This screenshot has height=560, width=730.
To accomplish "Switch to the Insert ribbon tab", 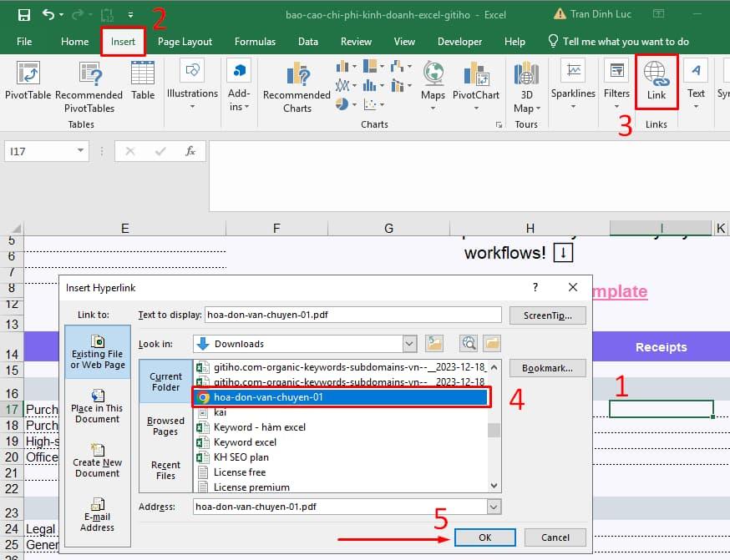I will tap(123, 41).
